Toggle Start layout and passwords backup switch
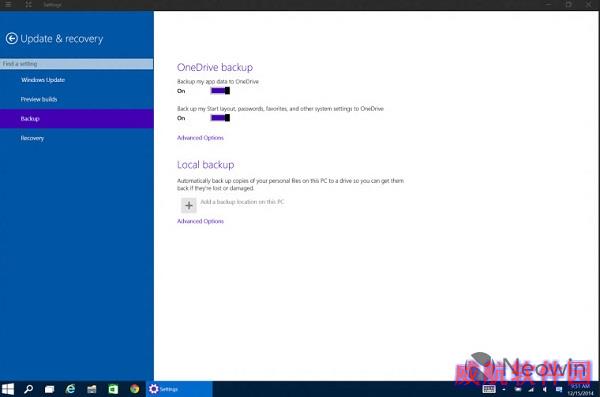This screenshot has width=600, height=397. pos(220,118)
